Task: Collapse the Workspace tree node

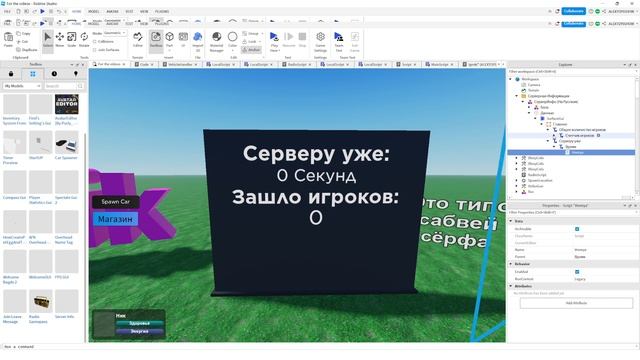Action: click(x=511, y=79)
